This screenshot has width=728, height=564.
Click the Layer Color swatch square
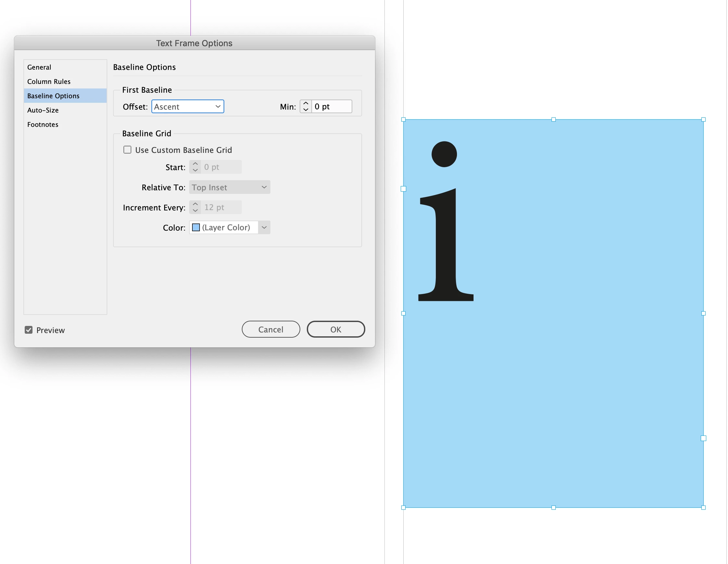pos(196,227)
